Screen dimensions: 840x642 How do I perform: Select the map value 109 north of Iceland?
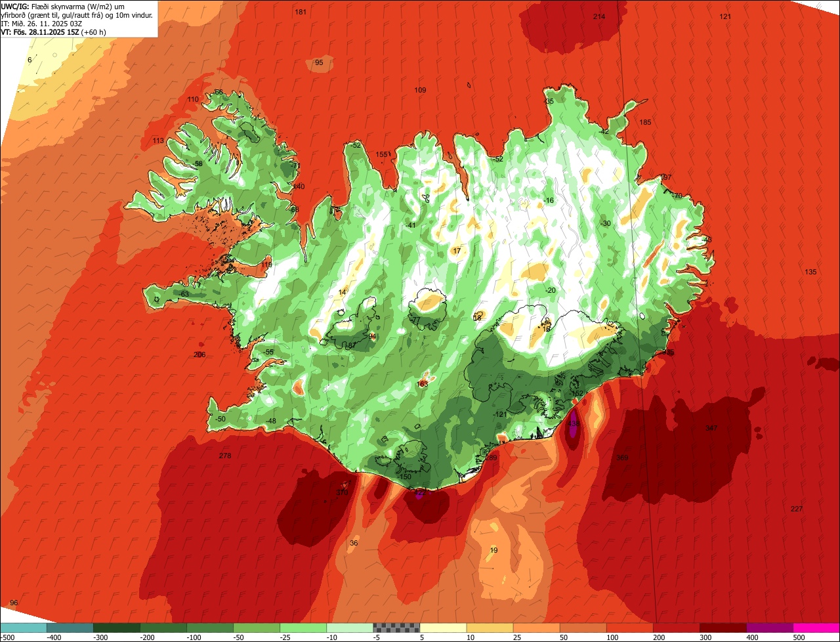[421, 90]
